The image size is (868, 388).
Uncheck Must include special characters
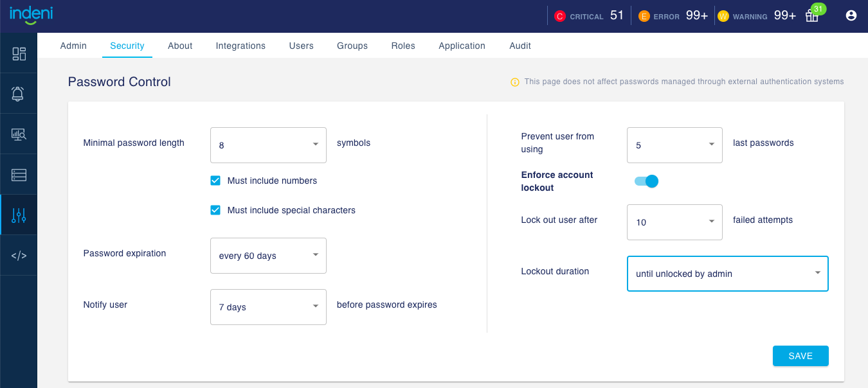click(x=216, y=210)
